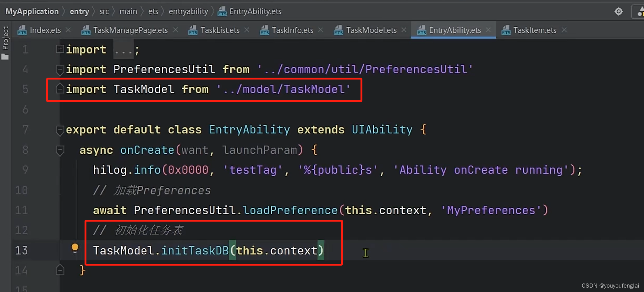Click the folded '...' import placeholder
The height and width of the screenshot is (292, 644).
pyautogui.click(x=123, y=50)
